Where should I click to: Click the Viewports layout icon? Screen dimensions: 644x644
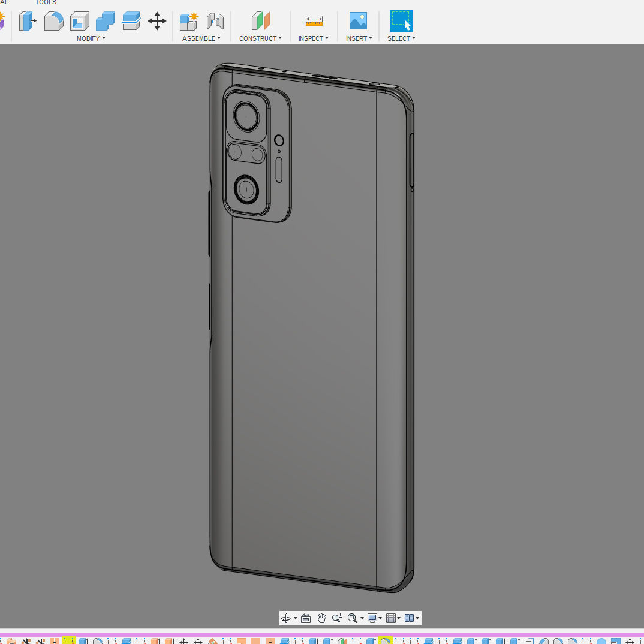point(410,618)
